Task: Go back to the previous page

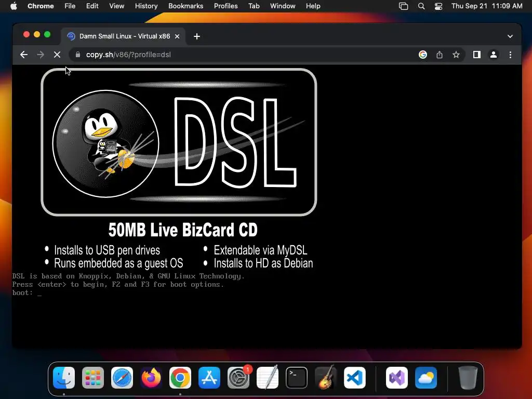Action: tap(24, 55)
